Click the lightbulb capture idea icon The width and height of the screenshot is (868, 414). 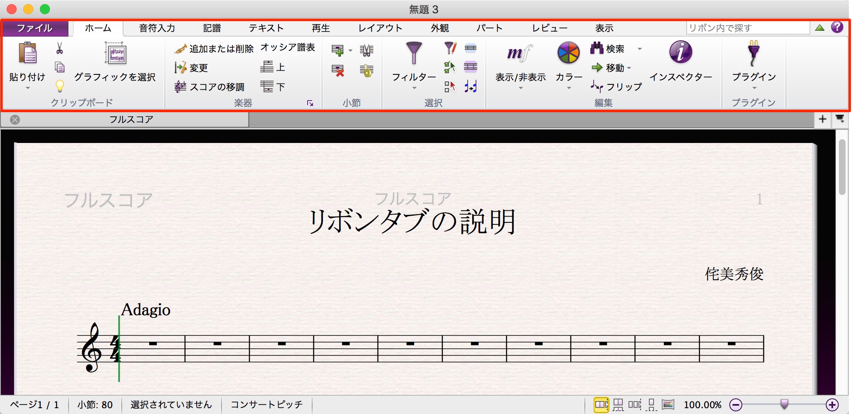point(59,86)
